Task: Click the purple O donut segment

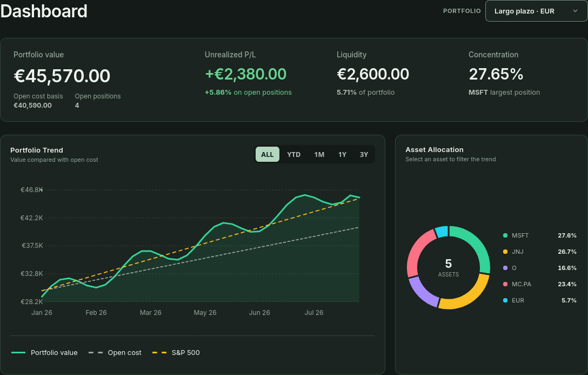Action: [422, 293]
